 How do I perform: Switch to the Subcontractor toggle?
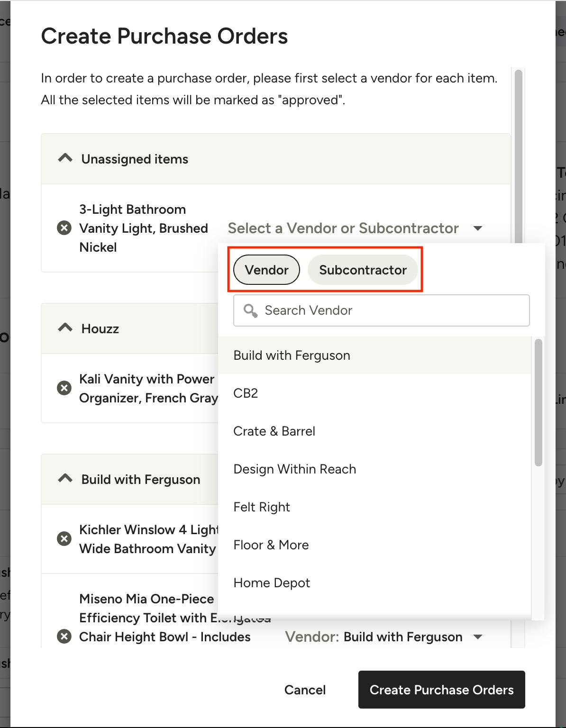tap(363, 270)
